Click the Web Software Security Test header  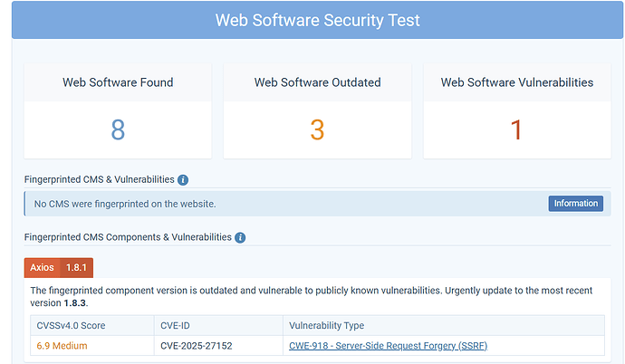(x=317, y=20)
